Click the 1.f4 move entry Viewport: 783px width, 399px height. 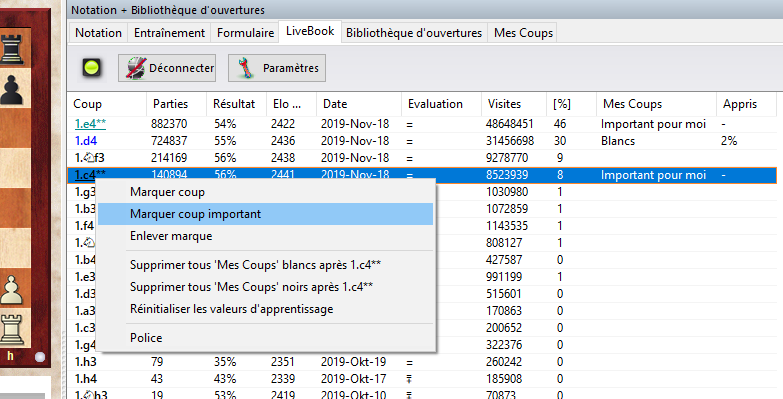(84, 226)
